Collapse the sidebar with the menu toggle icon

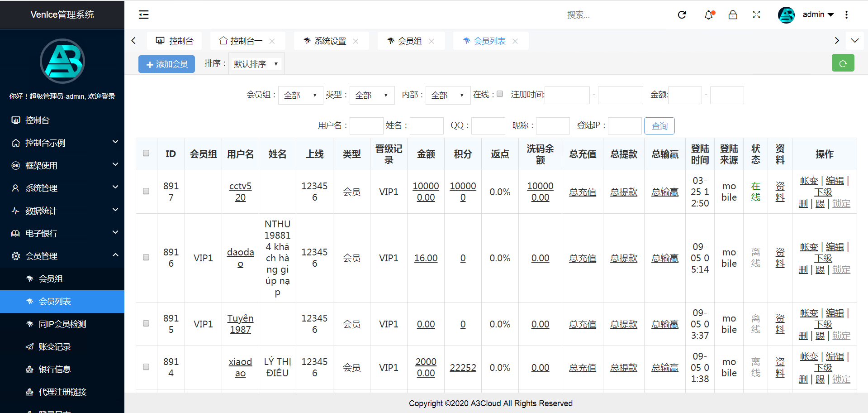[143, 15]
